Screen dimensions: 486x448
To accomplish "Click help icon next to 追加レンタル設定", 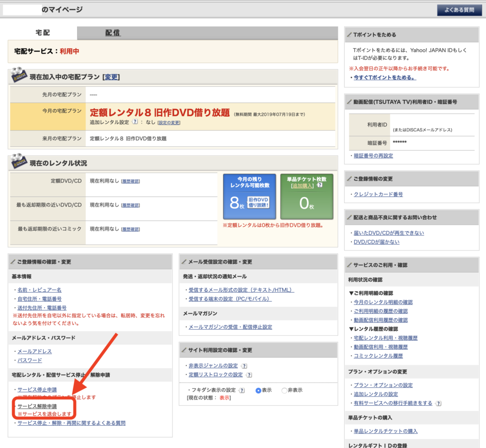I will [135, 123].
